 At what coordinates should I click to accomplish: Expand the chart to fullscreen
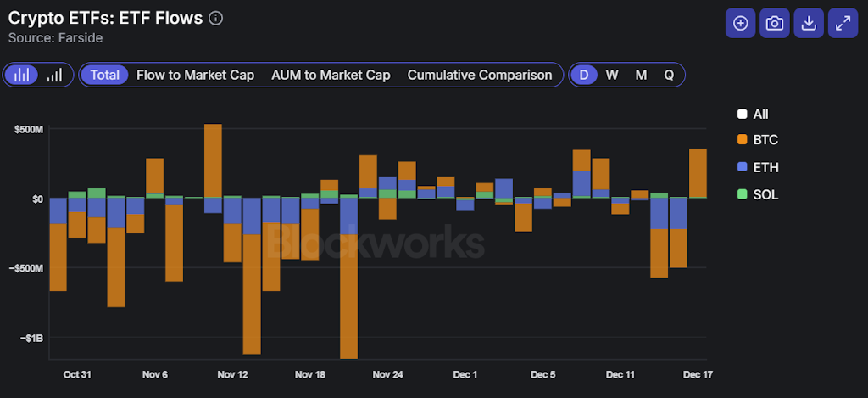[843, 24]
